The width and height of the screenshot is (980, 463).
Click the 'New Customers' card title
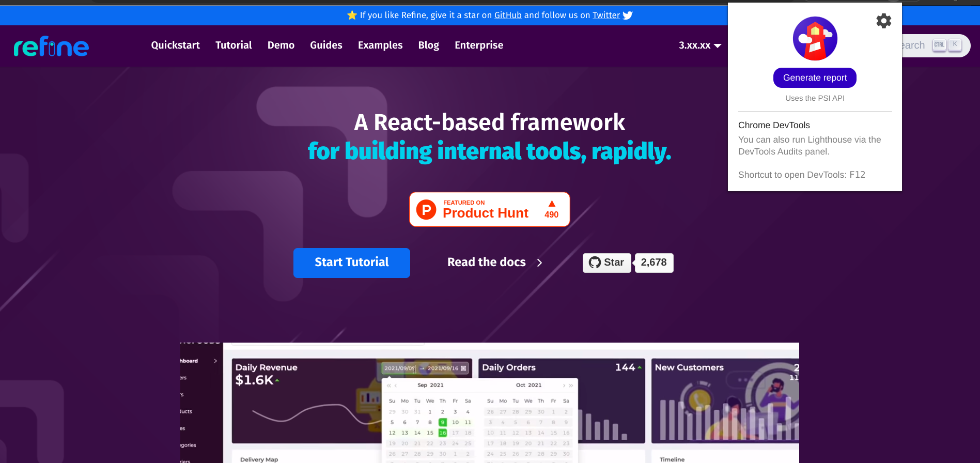coord(689,367)
